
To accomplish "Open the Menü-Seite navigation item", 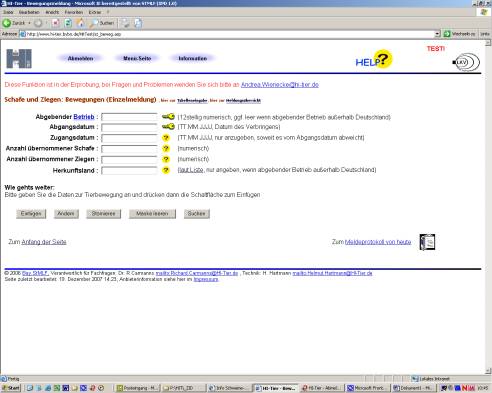I will (x=137, y=59).
